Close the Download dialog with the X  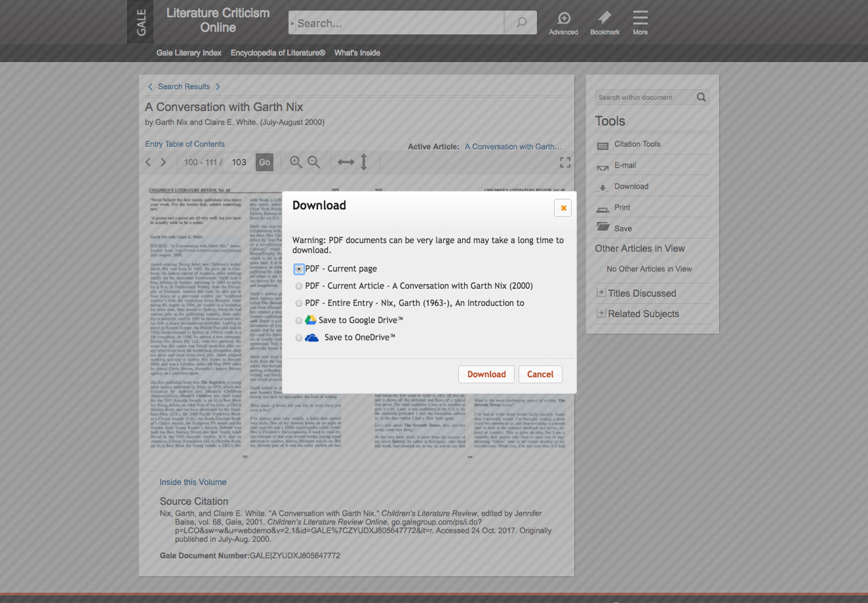pyautogui.click(x=562, y=208)
